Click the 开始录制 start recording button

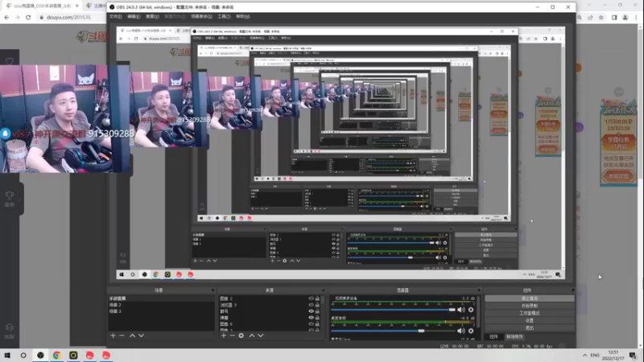pyautogui.click(x=530, y=306)
